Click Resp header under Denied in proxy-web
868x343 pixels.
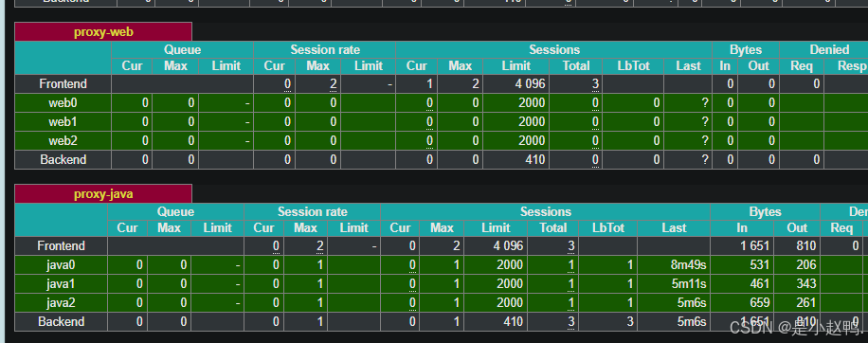(852, 65)
